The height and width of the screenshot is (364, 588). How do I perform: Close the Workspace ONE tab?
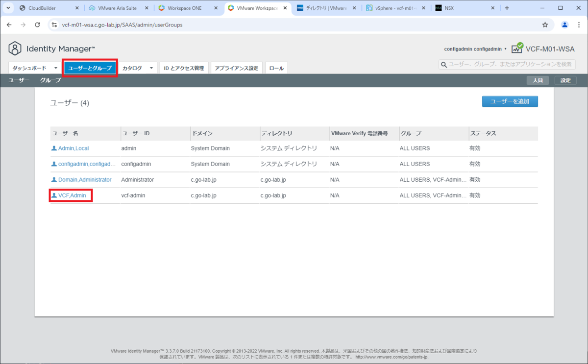tap(216, 8)
